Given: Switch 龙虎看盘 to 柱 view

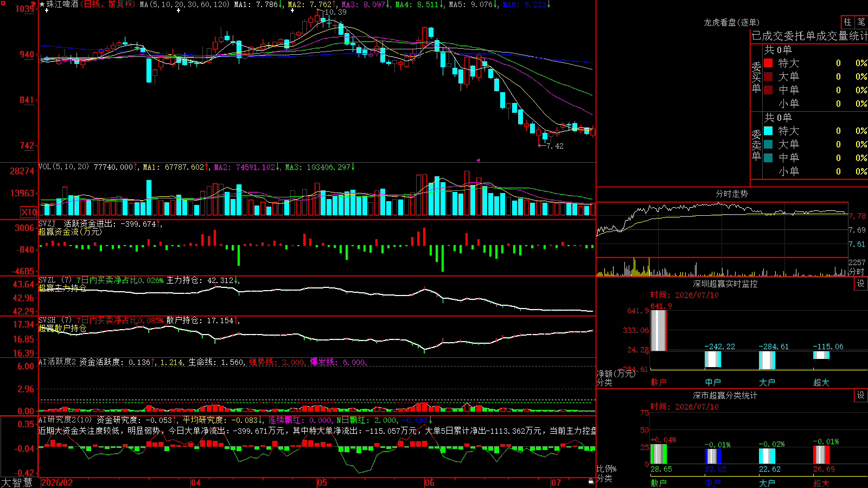Looking at the screenshot, I should (847, 22).
